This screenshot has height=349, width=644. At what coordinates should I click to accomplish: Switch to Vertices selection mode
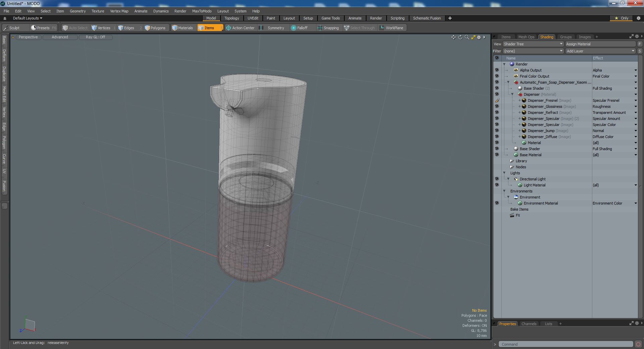(103, 28)
